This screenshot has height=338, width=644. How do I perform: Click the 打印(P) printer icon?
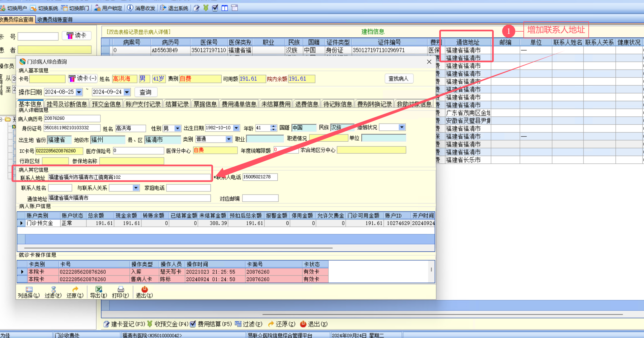(x=121, y=289)
